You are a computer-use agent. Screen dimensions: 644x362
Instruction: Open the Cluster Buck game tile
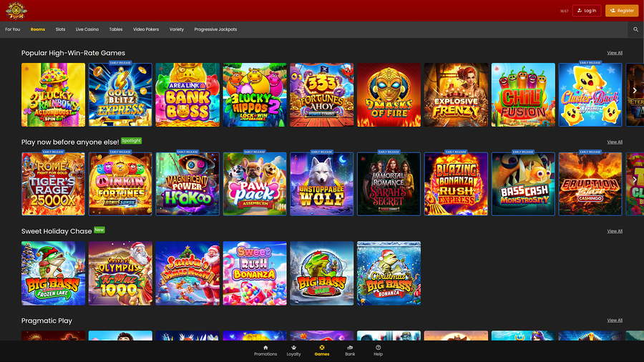coord(590,95)
